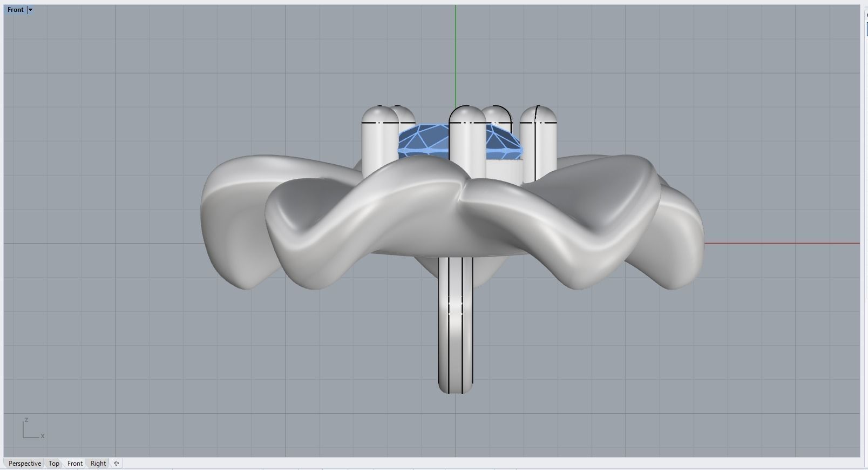Select the ring shank below the flower
The width and height of the screenshot is (868, 470).
click(456, 324)
